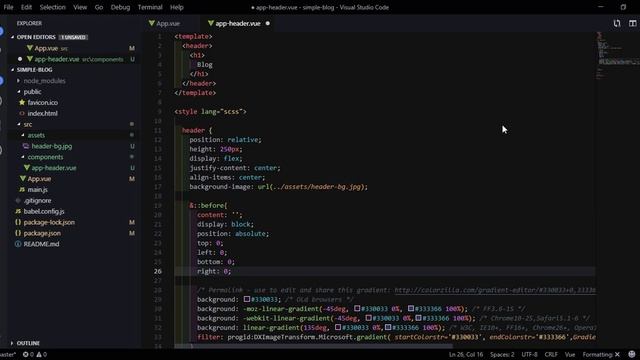
Task: Click Ln 26, Col 16 in status bar
Action: pos(466,354)
